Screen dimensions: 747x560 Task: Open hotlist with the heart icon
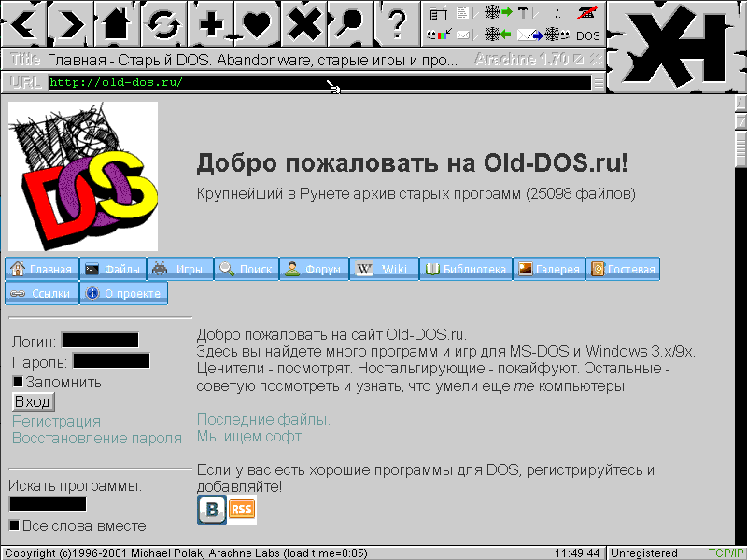pos(257,23)
